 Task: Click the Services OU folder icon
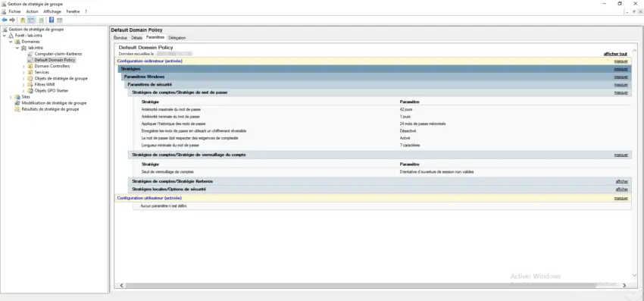[x=30, y=72]
